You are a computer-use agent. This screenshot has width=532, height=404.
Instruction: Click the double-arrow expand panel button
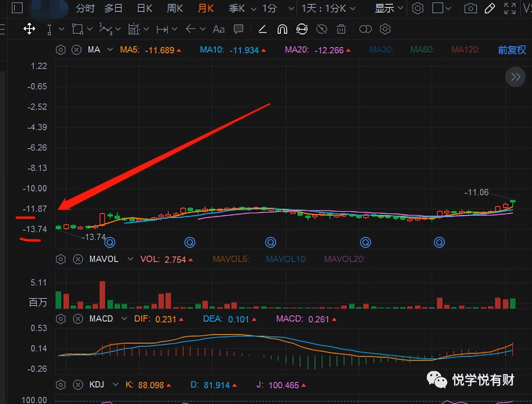(515, 77)
